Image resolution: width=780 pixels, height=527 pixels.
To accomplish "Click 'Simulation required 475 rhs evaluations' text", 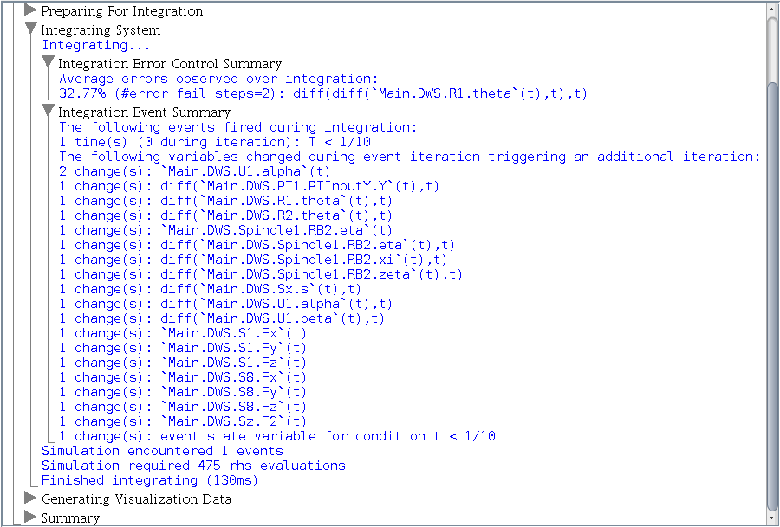I will (193, 465).
